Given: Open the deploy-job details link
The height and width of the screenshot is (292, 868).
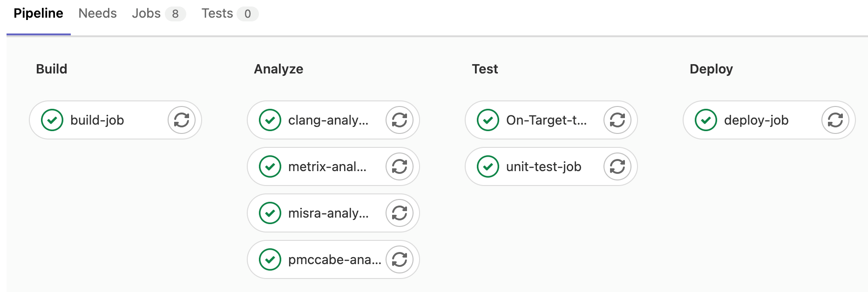Looking at the screenshot, I should (756, 120).
